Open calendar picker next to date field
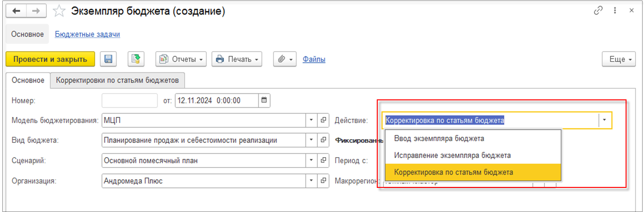Viewport: 644px width, 212px height. [x=264, y=100]
